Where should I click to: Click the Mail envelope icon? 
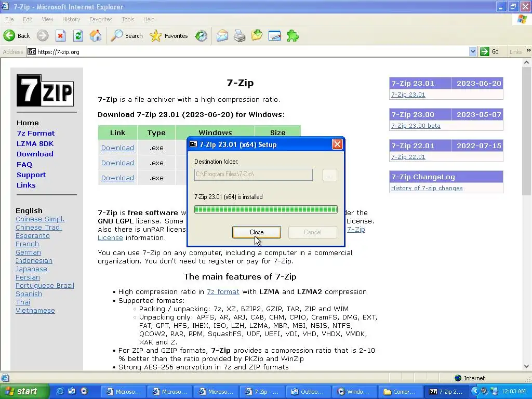click(x=222, y=36)
